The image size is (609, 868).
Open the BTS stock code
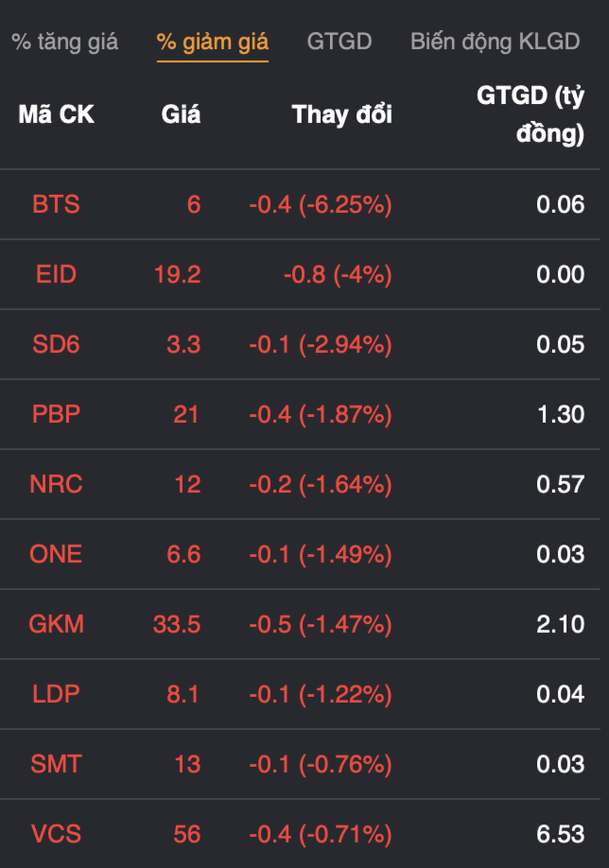56,205
